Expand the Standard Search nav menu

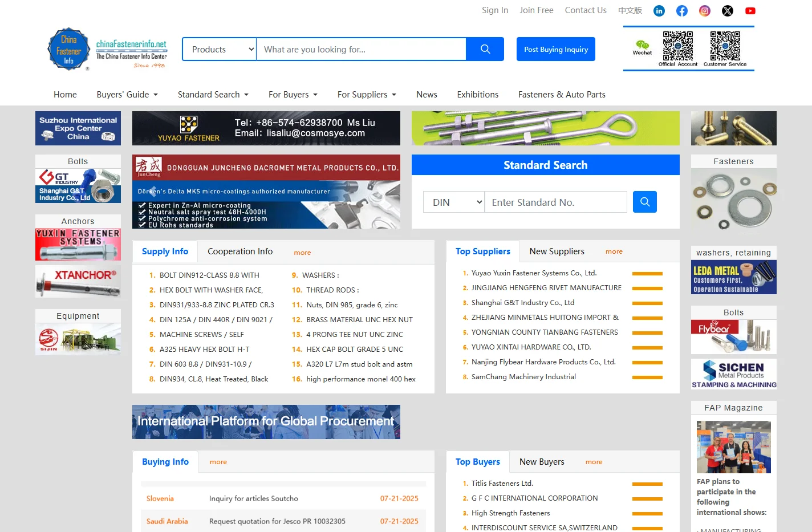213,95
